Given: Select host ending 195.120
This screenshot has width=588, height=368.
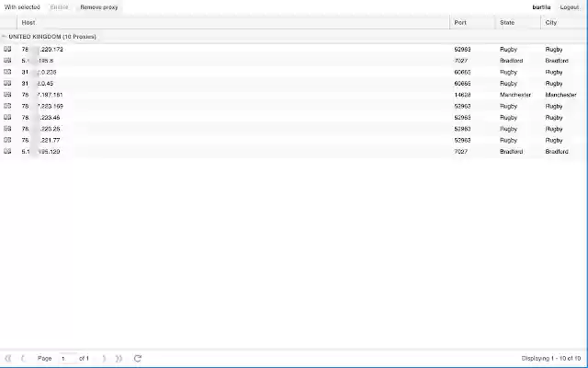Looking at the screenshot, I should (x=40, y=151).
